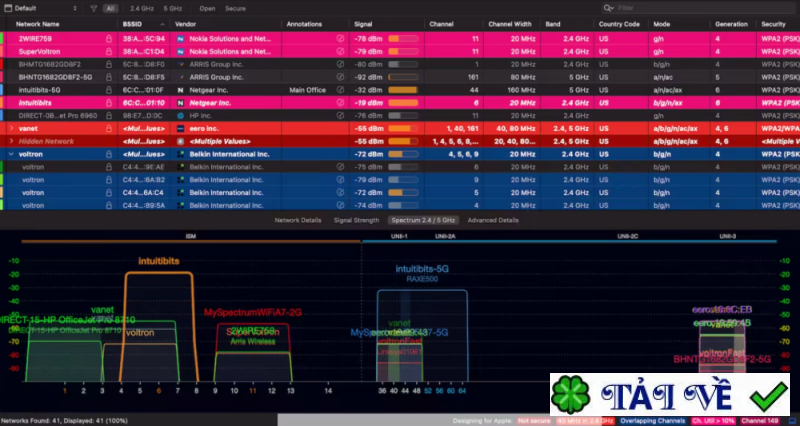The image size is (800, 426).
Task: Open the Advanced Details tab
Action: coord(493,220)
